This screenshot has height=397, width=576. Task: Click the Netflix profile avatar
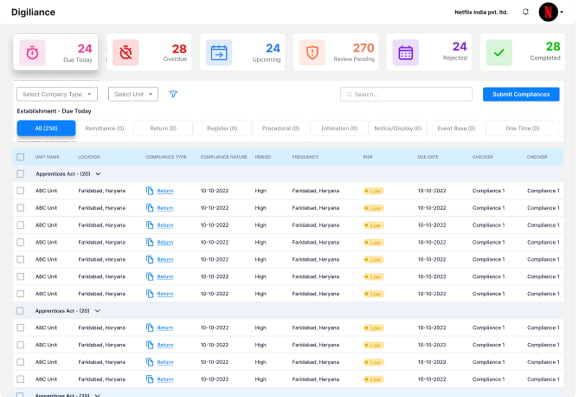(x=548, y=12)
